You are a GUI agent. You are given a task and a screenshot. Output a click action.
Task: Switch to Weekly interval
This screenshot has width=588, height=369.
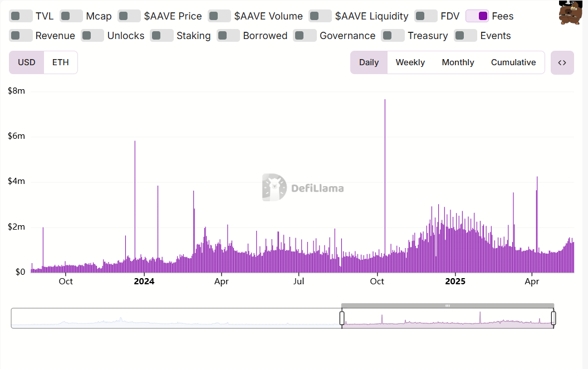(410, 62)
